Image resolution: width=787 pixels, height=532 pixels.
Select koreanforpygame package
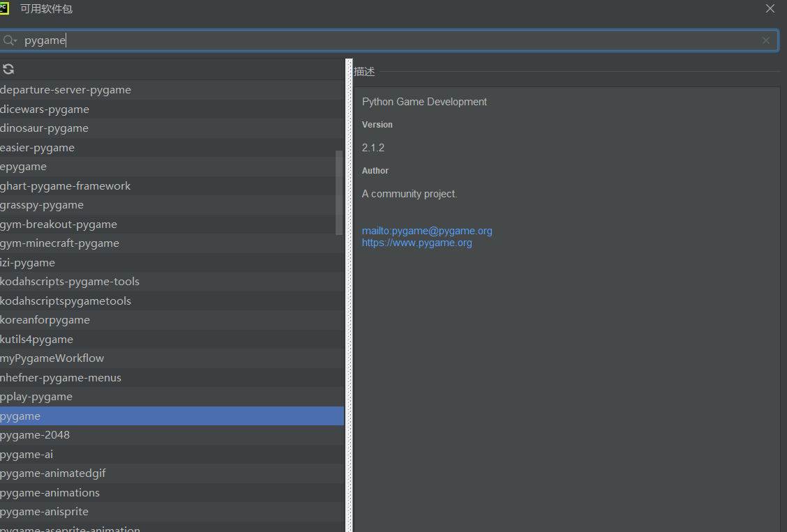tap(172, 320)
